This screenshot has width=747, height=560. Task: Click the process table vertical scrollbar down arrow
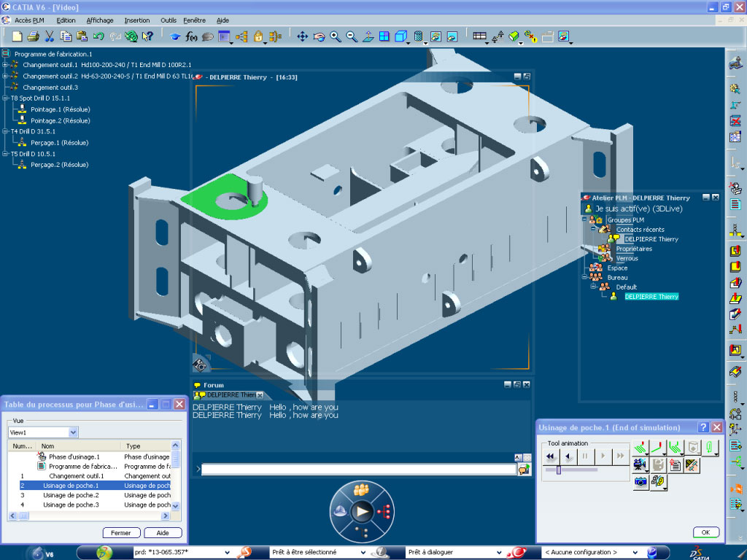pyautogui.click(x=175, y=506)
